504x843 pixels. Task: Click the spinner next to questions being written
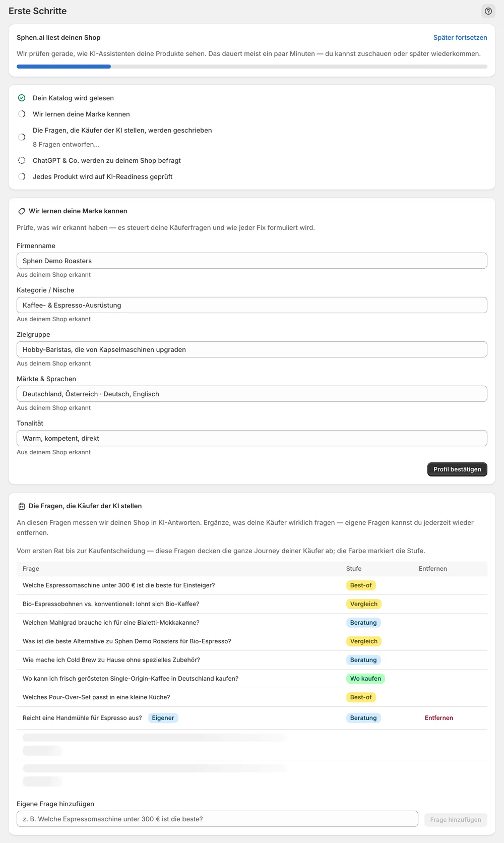point(22,137)
